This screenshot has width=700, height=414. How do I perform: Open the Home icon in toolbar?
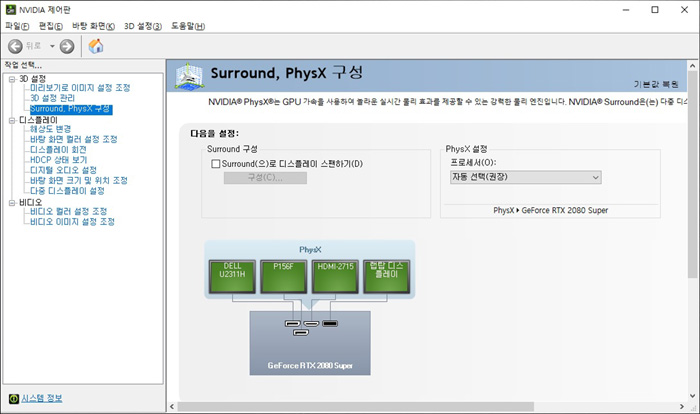[96, 46]
